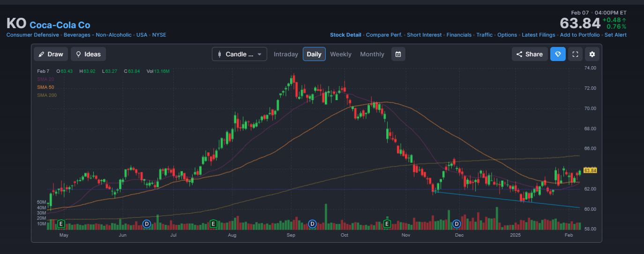Click the SMA 200 indicator label
This screenshot has height=254, width=644.
click(x=47, y=95)
